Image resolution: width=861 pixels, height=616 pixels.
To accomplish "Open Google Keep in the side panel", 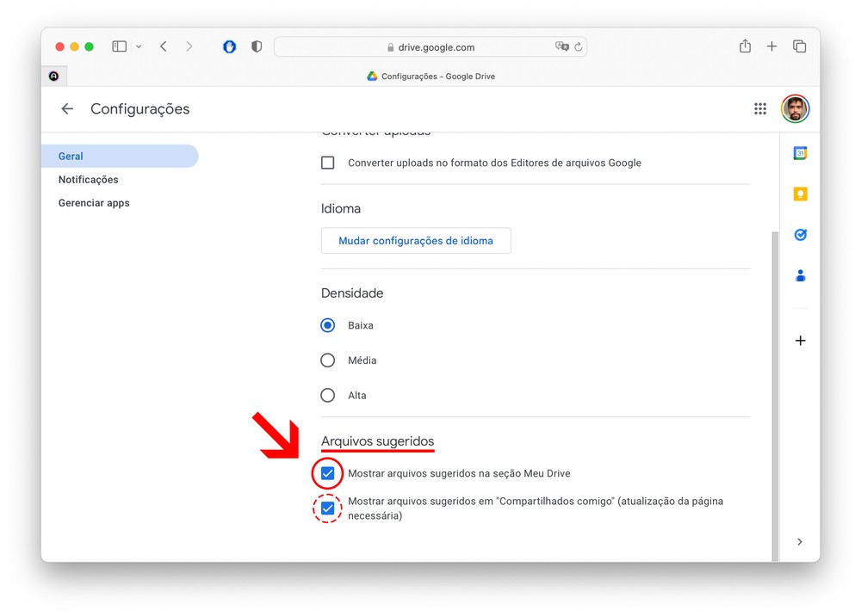I will 800,194.
